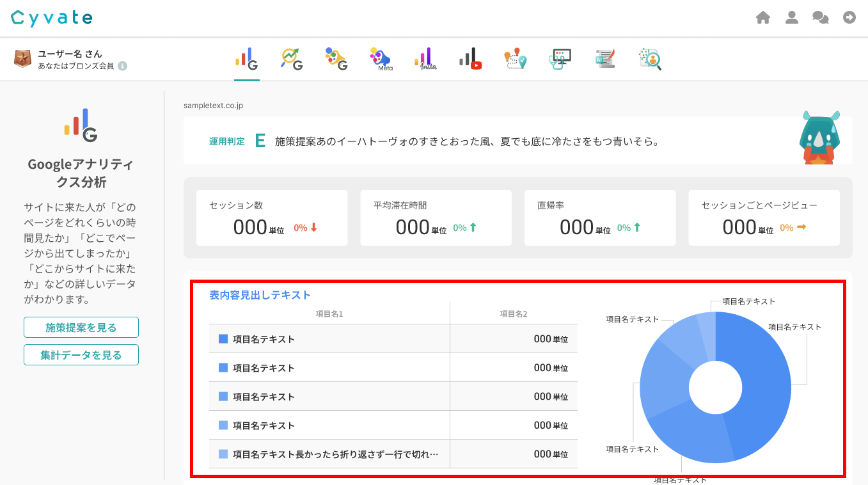Image resolution: width=868 pixels, height=485 pixels.
Task: Select the セッション数 metric card
Action: pyautogui.click(x=272, y=218)
